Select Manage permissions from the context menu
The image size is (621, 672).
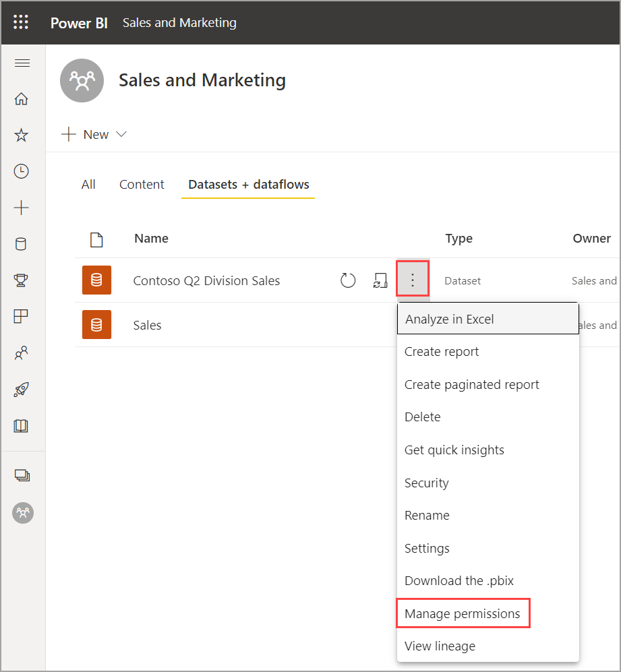coord(463,614)
